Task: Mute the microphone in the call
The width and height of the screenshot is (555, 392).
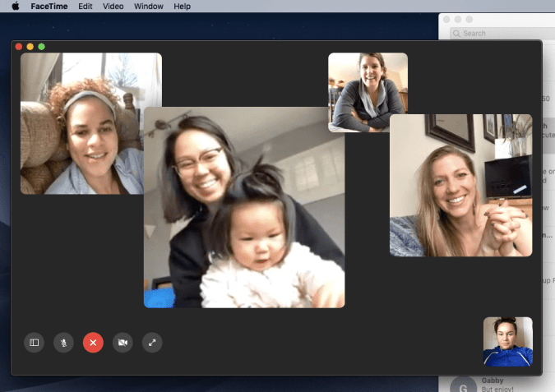Action: [63, 342]
